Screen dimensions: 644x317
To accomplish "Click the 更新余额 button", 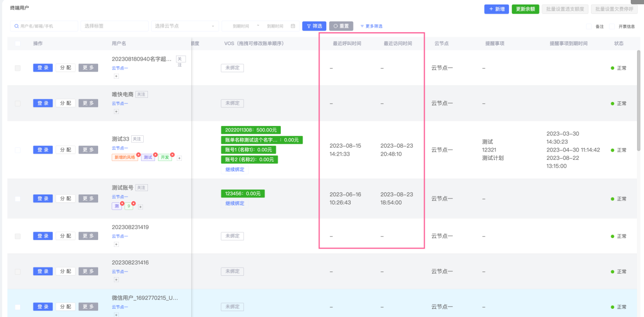I will [525, 9].
